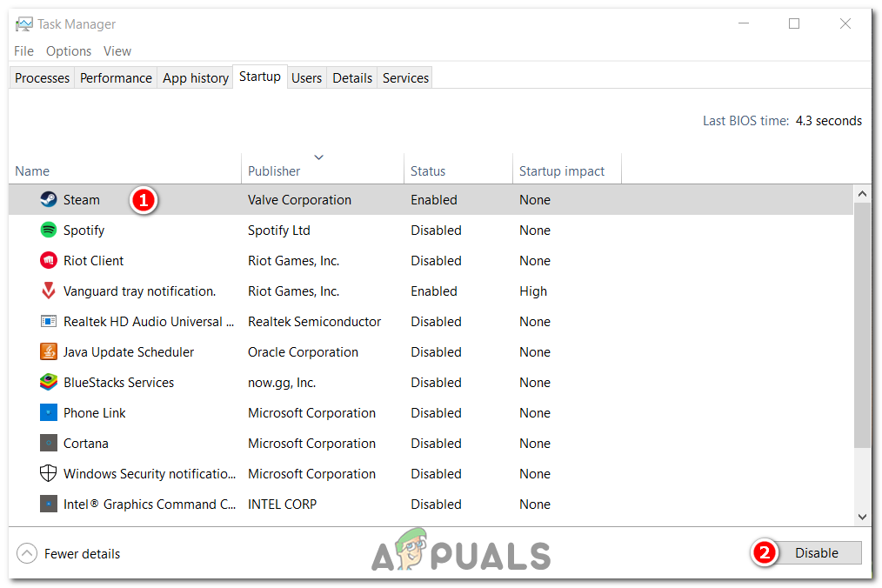Collapse details using the Fewer details chevron

point(26,552)
